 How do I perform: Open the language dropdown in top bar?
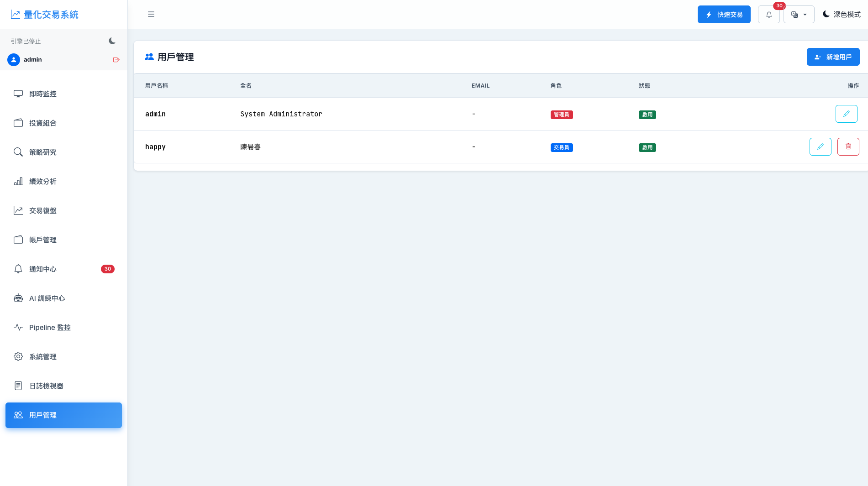pyautogui.click(x=799, y=15)
